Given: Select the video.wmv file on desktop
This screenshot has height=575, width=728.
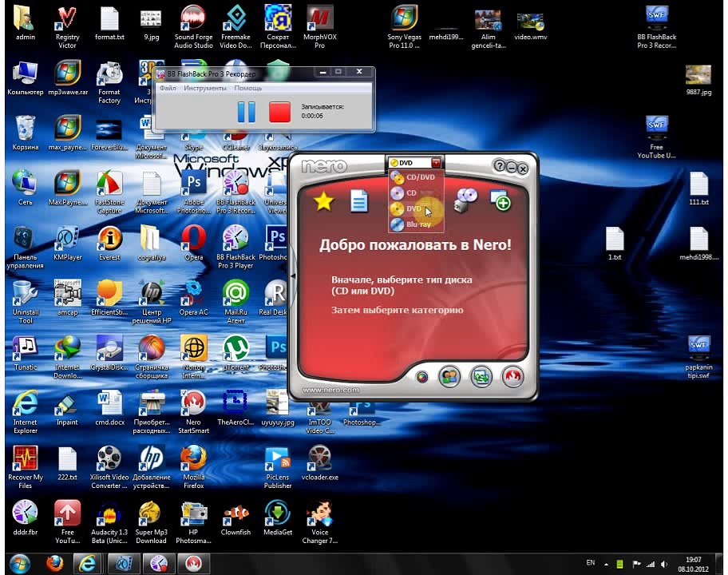Looking at the screenshot, I should point(530,26).
